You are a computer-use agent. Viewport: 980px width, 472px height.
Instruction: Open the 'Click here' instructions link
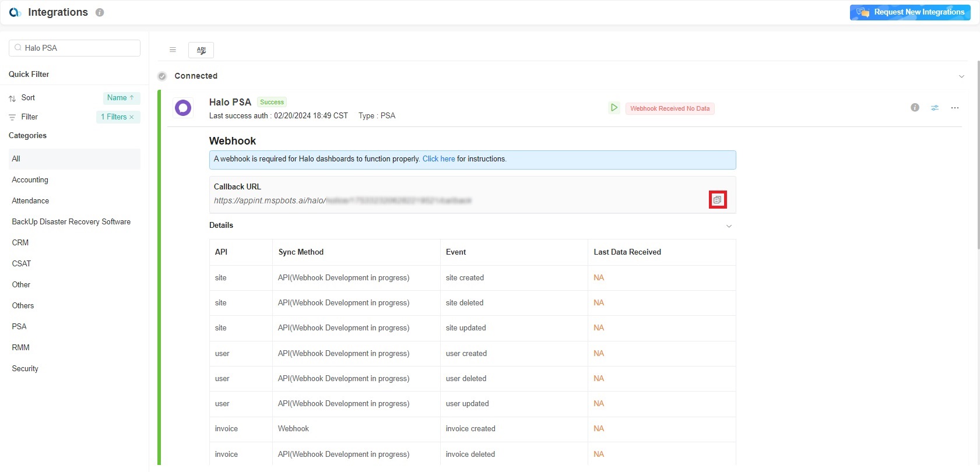[438, 159]
